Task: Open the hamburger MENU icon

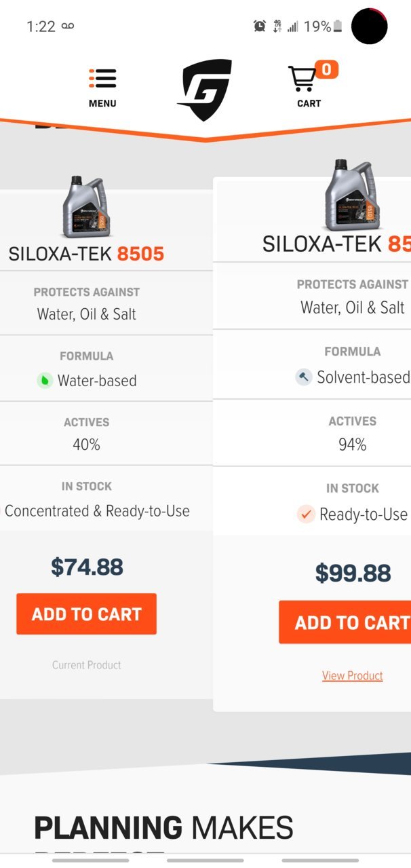Action: click(x=102, y=79)
